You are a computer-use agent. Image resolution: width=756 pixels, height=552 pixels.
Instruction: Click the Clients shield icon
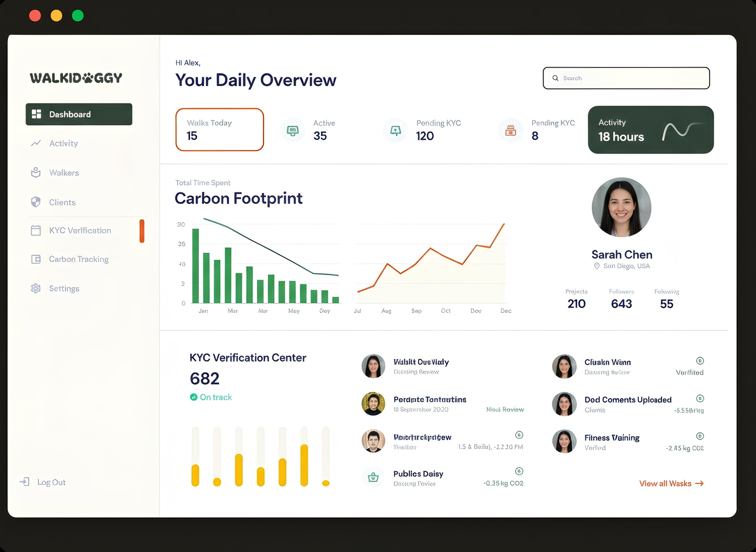click(36, 202)
